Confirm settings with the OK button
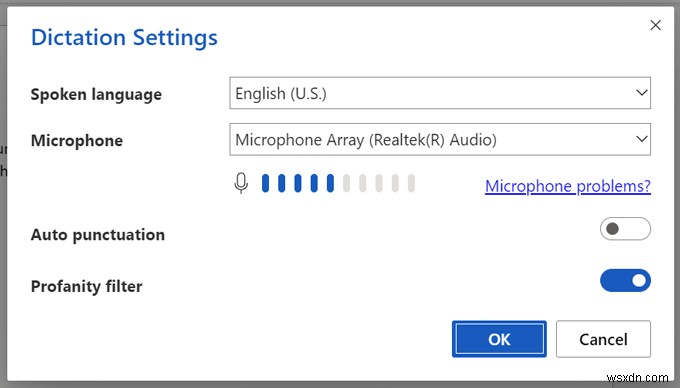Image resolution: width=680 pixels, height=388 pixels. click(x=499, y=339)
